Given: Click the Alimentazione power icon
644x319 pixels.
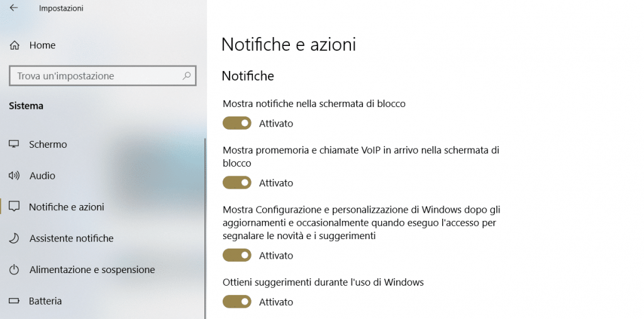Looking at the screenshot, I should pos(14,270).
